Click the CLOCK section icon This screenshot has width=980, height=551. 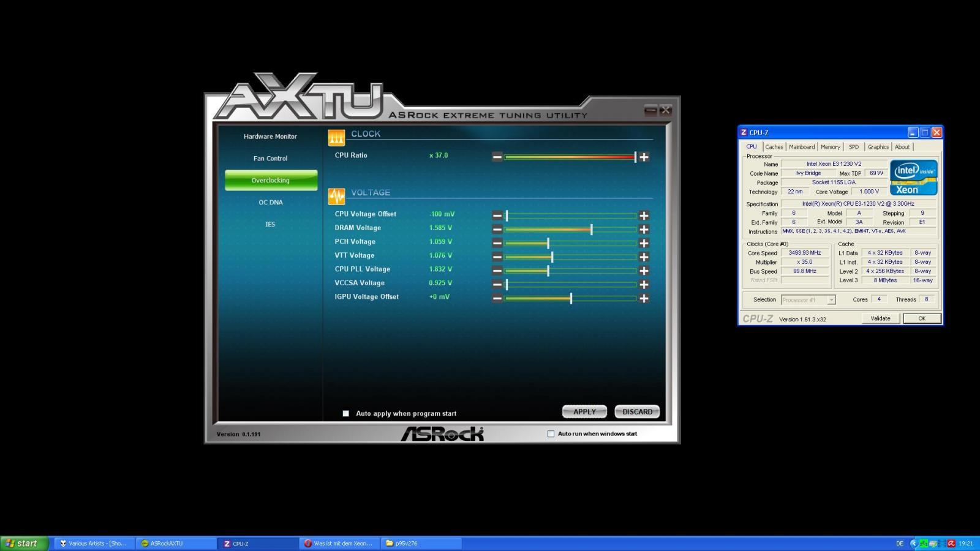336,138
